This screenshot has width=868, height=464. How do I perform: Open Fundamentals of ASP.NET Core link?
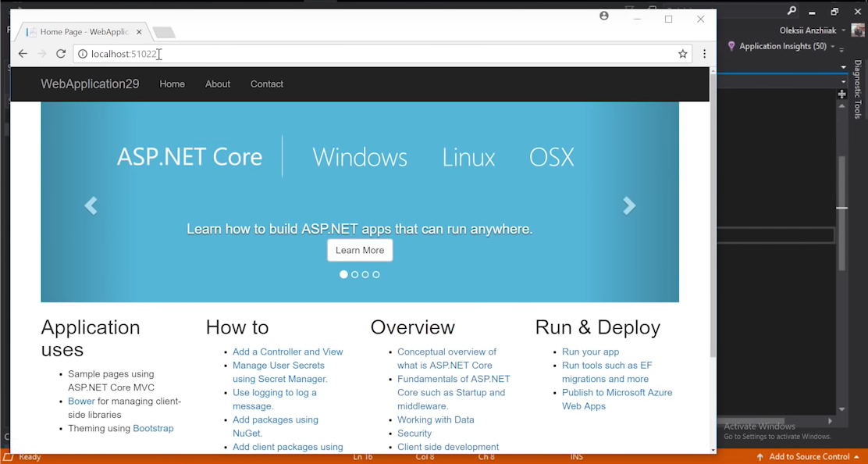[x=454, y=393]
